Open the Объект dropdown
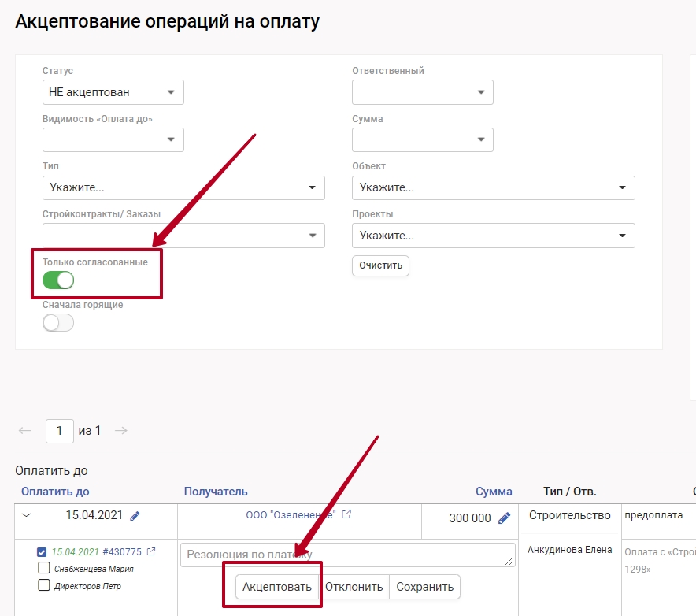This screenshot has height=616, width=696. pyautogui.click(x=493, y=187)
